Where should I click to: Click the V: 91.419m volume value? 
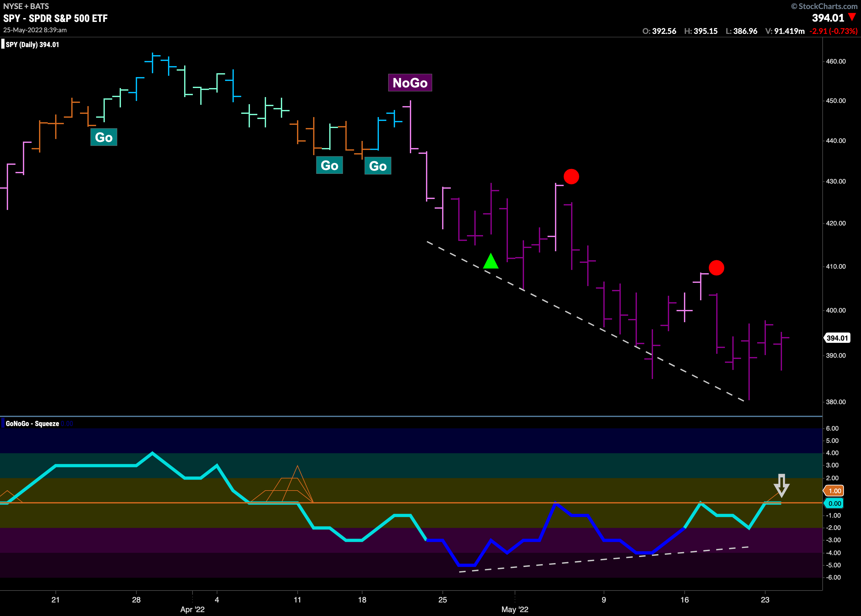click(x=785, y=31)
